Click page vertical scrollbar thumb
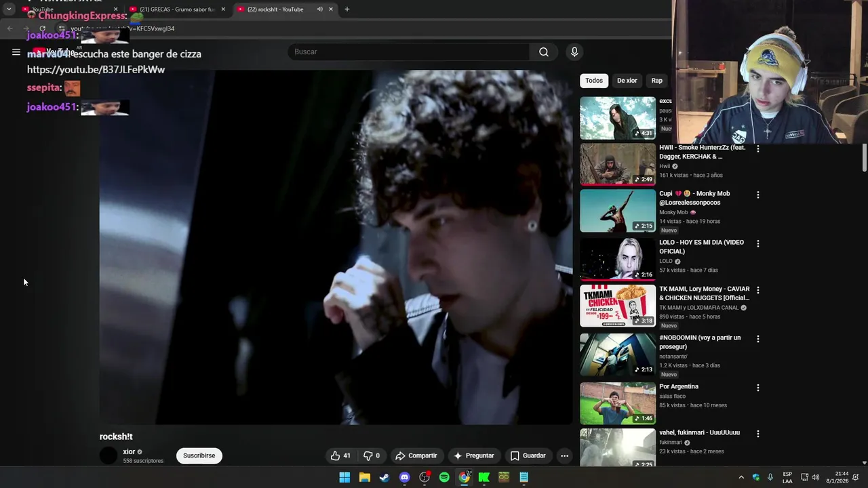Screen dimensions: 868x488 point(865,157)
